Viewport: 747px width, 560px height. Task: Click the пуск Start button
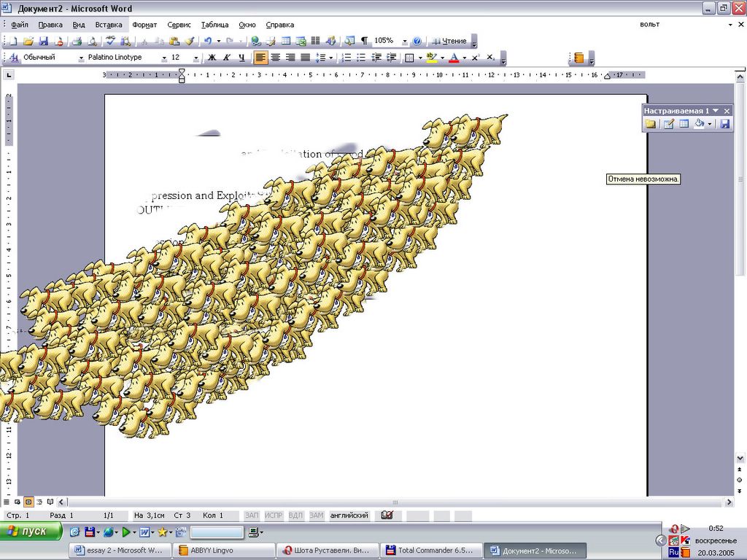click(31, 531)
